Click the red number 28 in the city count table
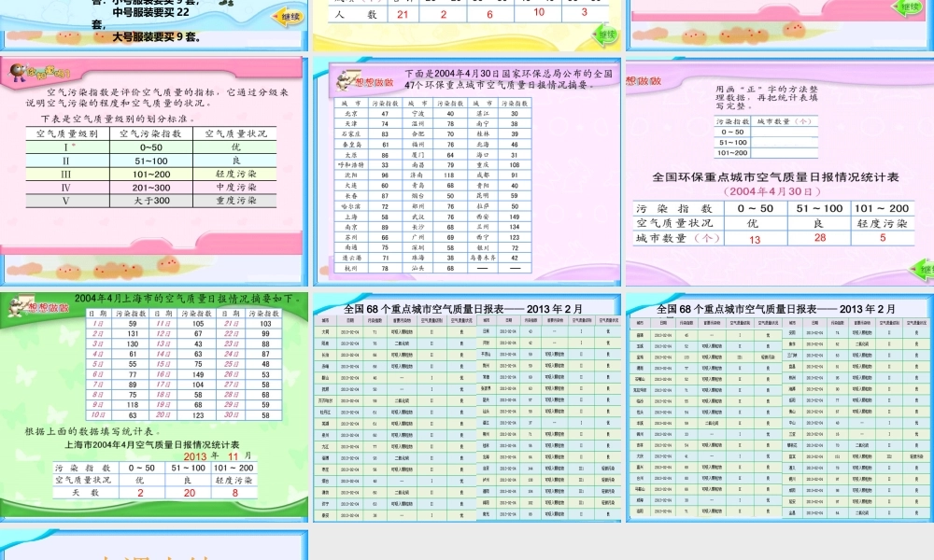Screen dimensions: 934x560 pos(820,237)
